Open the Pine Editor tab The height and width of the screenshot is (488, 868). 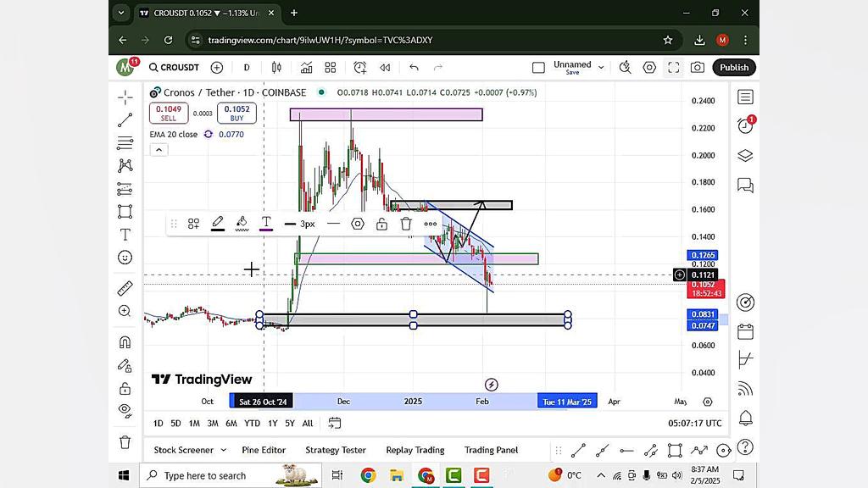click(x=264, y=451)
